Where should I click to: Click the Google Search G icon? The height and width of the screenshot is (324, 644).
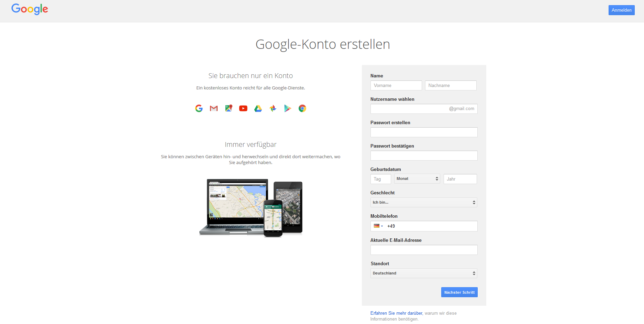(199, 108)
